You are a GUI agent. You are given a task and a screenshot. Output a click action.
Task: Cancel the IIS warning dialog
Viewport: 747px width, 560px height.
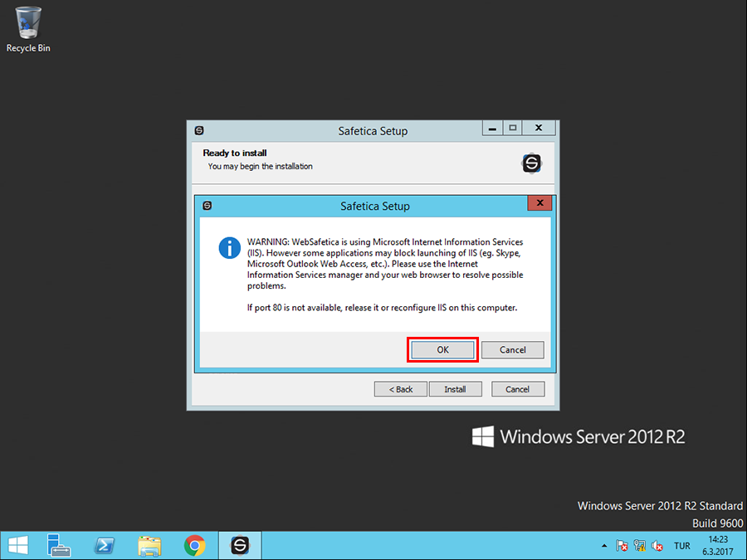(x=513, y=350)
